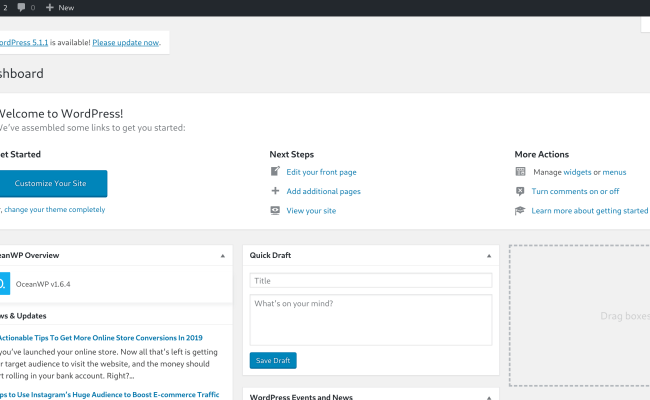650x400 pixels.
Task: Click the add additional pages plus icon
Action: [275, 191]
